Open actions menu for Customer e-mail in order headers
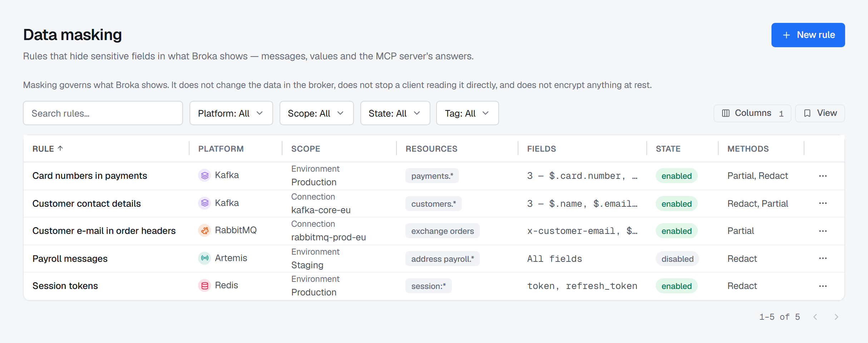The image size is (868, 343). (823, 231)
